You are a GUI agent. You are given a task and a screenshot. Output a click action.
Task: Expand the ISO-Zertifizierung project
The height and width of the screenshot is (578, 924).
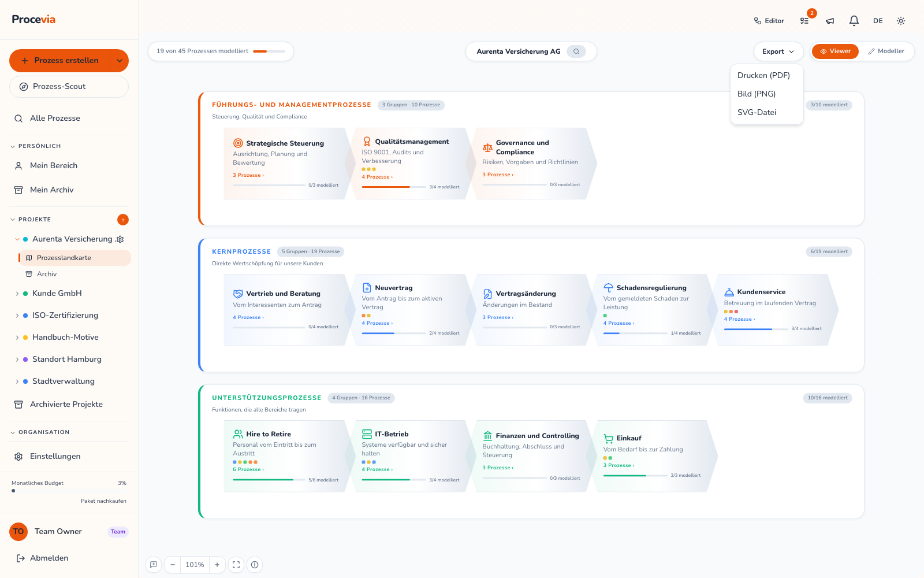[17, 316]
